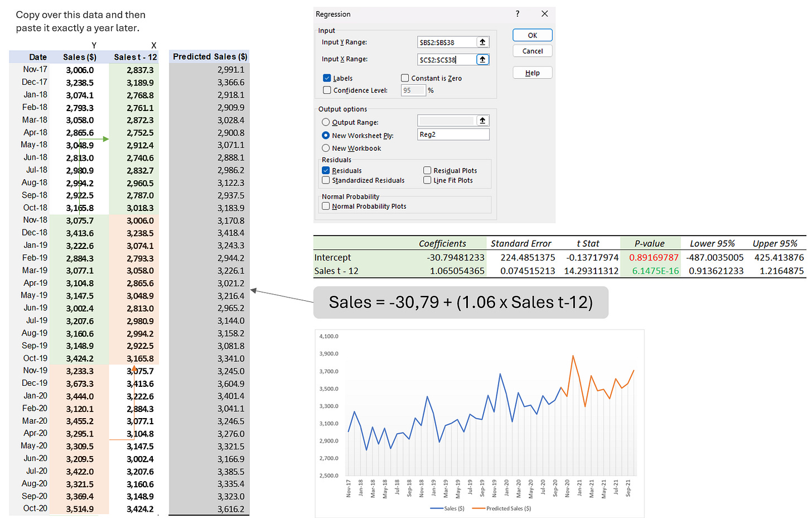Select predicted sales cell 3,616.2

(210, 509)
